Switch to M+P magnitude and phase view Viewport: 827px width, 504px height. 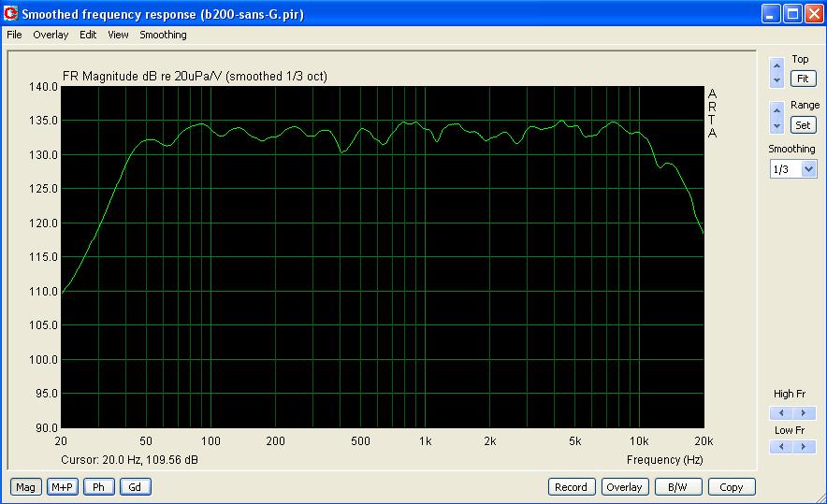pos(63,486)
